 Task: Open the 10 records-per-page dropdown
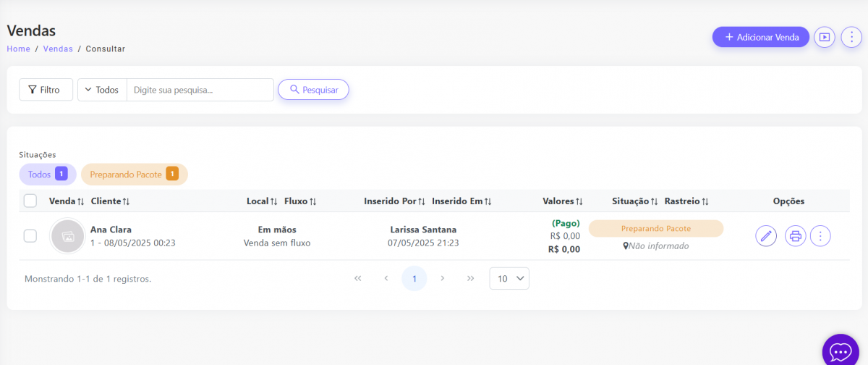(509, 278)
